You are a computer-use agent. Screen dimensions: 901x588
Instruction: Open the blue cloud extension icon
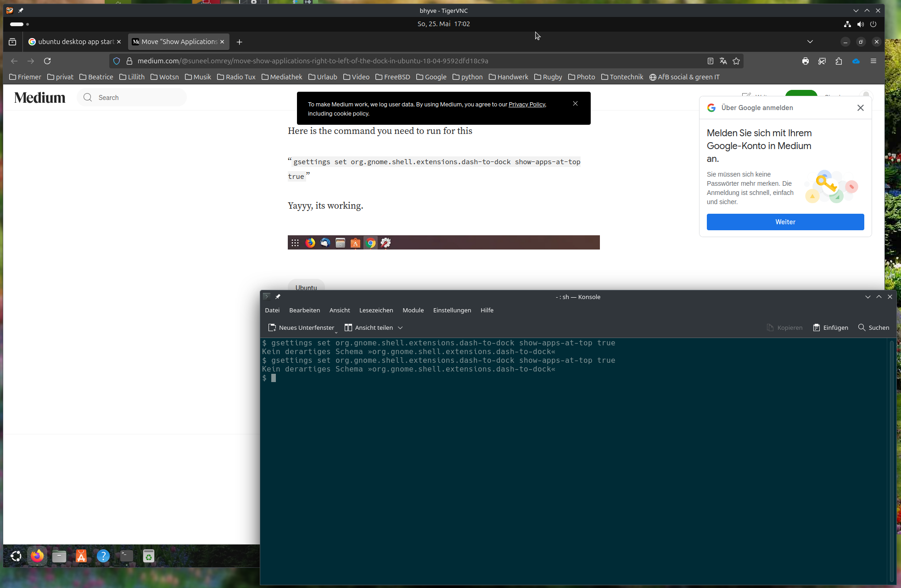pyautogui.click(x=856, y=61)
